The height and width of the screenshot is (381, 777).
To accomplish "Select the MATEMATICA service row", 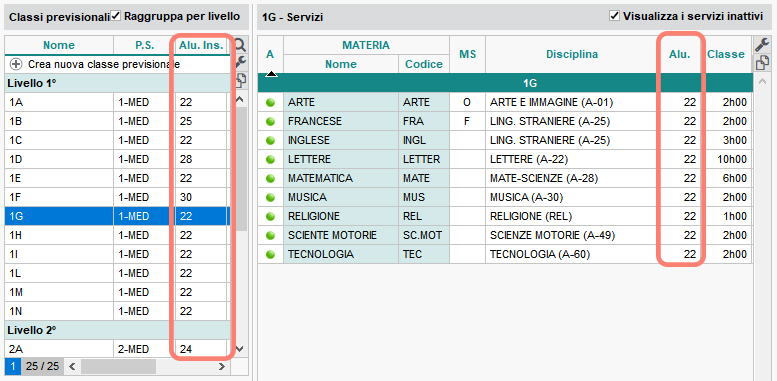I will (505, 178).
